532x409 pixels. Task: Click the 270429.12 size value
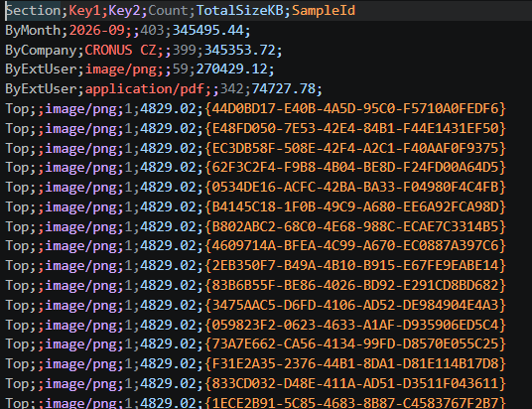click(x=231, y=69)
